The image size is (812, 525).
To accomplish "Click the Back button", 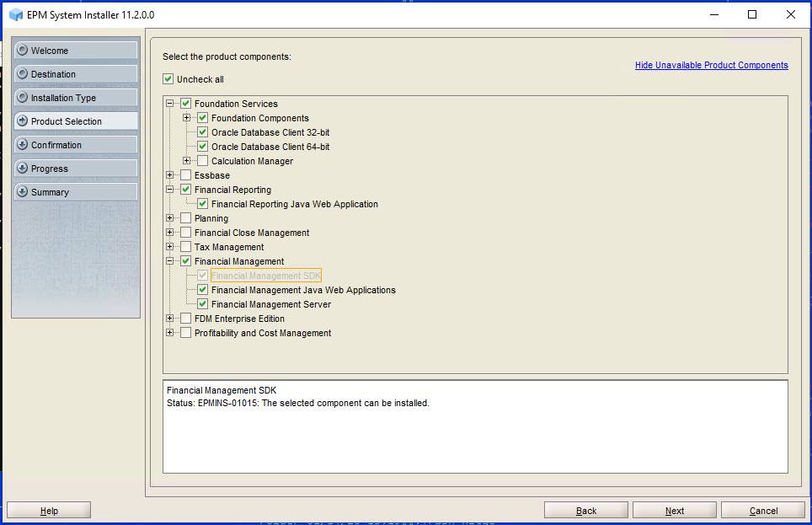I will click(586, 511).
